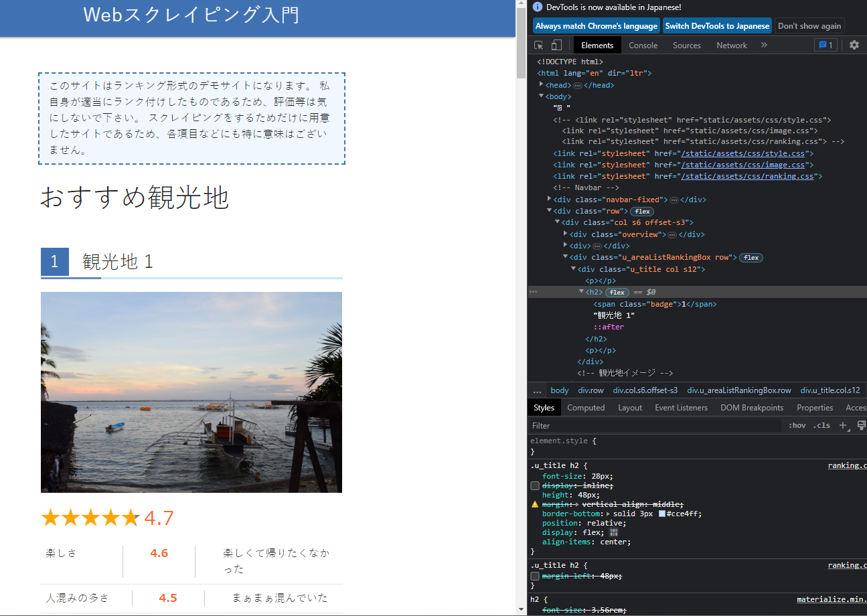Open the .cls class editor
Image resolution: width=867 pixels, height=616 pixels.
[822, 425]
